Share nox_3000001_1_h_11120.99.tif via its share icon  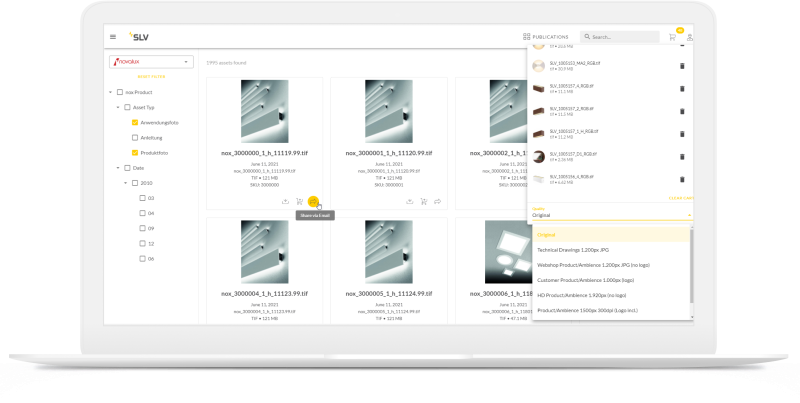[x=437, y=202]
